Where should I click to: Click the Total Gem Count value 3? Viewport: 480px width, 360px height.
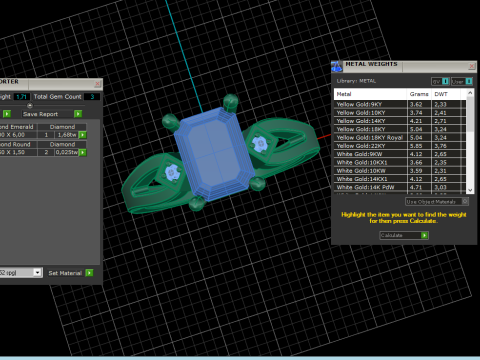click(92, 97)
